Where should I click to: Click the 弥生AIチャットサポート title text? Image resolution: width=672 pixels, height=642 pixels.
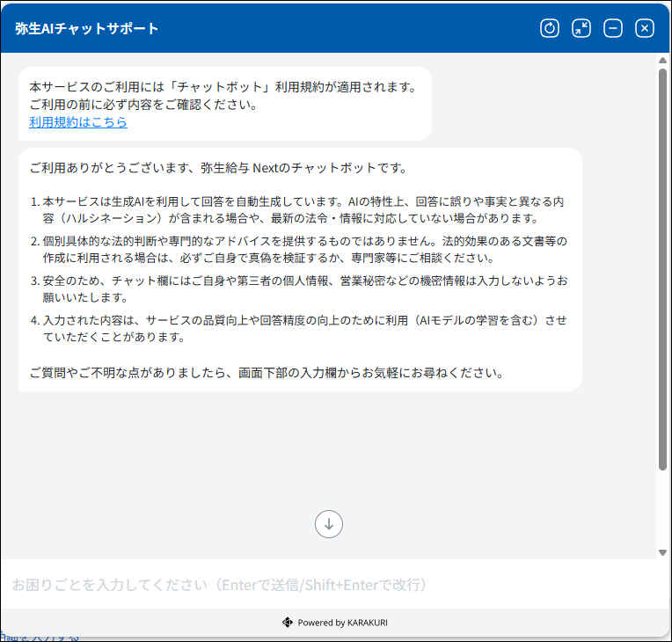coord(86,29)
